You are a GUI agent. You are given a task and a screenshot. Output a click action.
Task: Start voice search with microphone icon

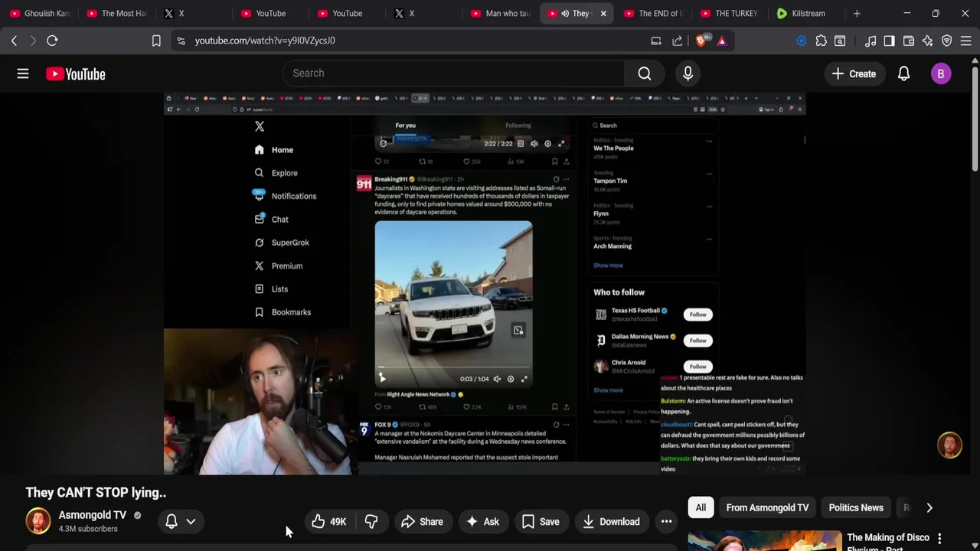(x=688, y=73)
